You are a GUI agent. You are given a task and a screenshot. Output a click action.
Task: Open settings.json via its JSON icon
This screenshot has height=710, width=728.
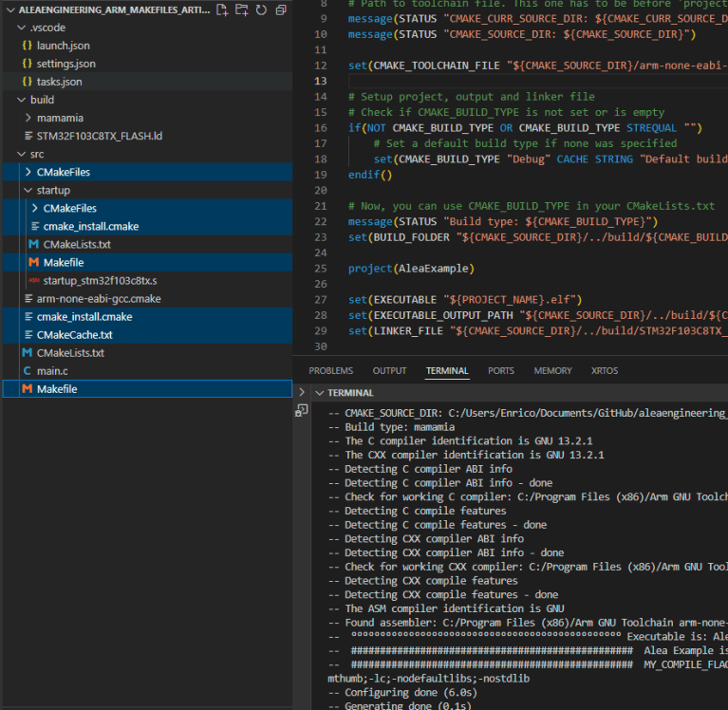pyautogui.click(x=27, y=64)
